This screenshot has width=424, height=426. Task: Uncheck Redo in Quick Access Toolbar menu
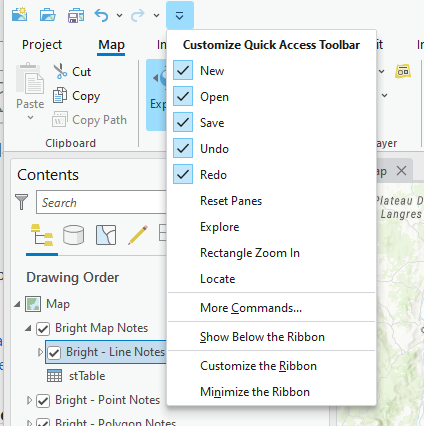(x=183, y=174)
